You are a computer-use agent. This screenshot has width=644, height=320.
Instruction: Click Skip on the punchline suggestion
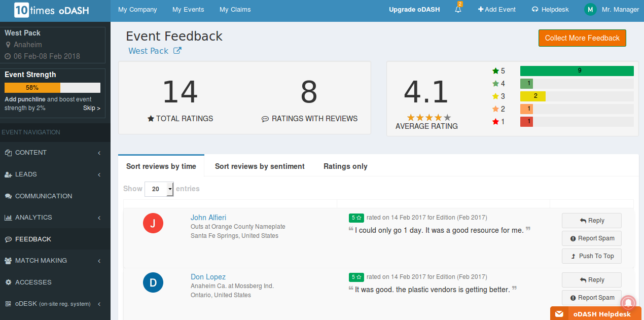(x=92, y=108)
